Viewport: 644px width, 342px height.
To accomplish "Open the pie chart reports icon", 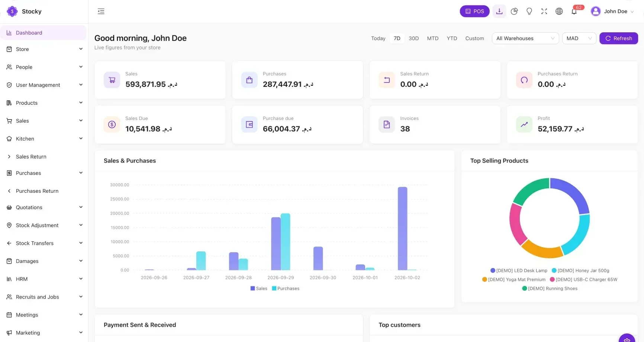I will point(514,12).
